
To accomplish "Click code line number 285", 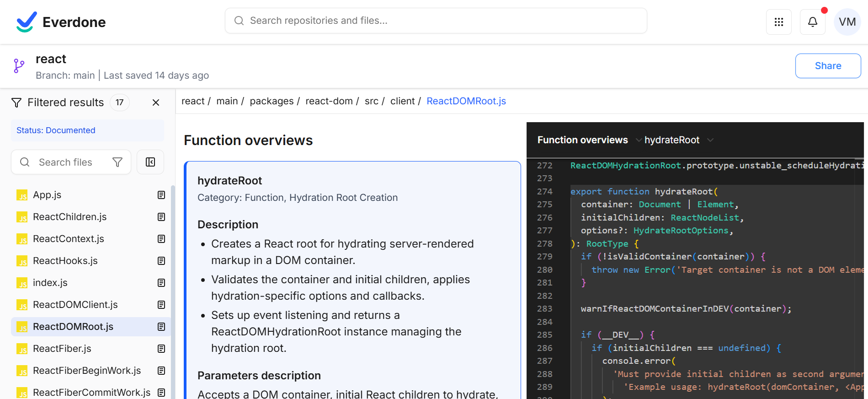I will (544, 334).
